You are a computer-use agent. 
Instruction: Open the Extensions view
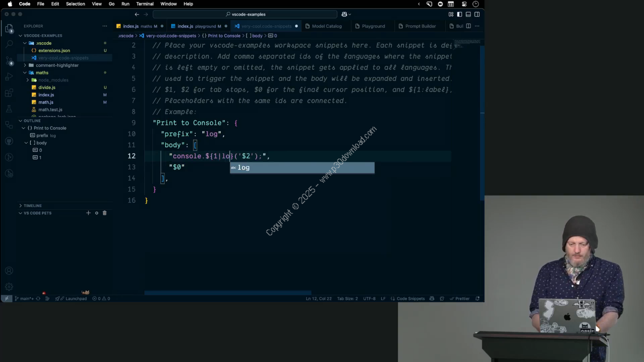[x=9, y=93]
